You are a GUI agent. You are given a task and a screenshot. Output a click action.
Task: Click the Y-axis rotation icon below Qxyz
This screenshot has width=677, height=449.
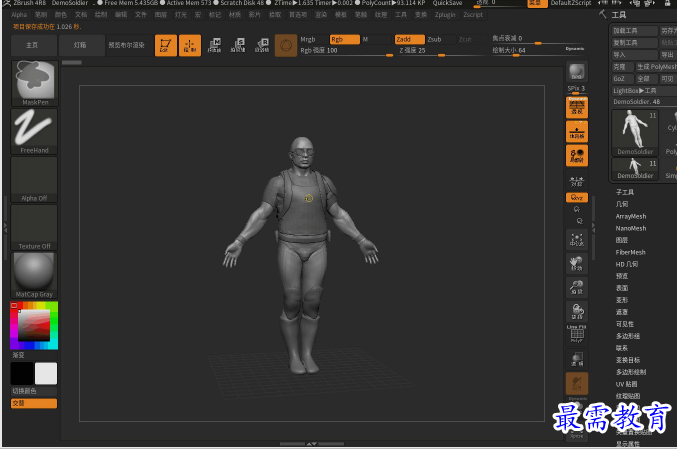tap(577, 209)
